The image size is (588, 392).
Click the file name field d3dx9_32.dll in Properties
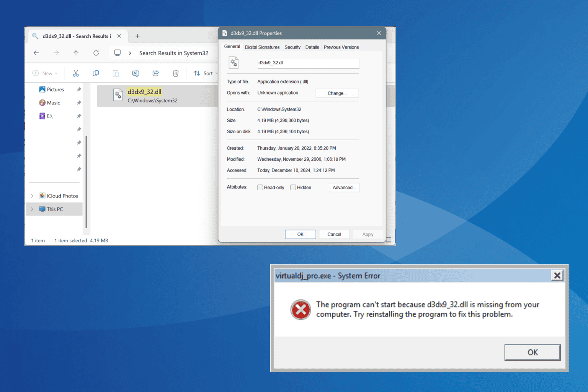point(308,63)
